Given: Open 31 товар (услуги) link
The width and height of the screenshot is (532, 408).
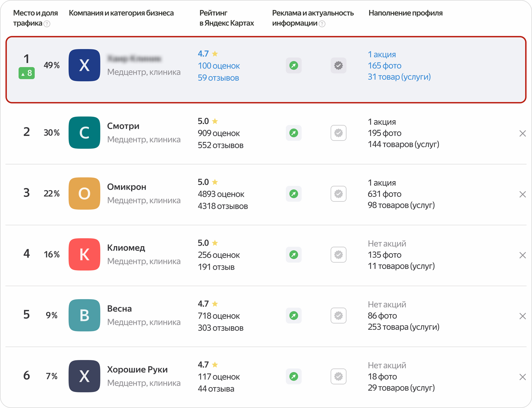Looking at the screenshot, I should 399,77.
